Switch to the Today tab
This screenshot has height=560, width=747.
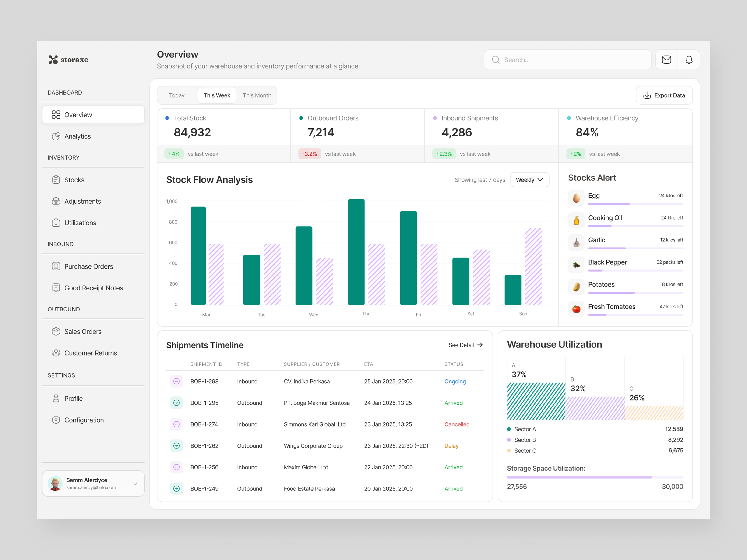point(177,95)
